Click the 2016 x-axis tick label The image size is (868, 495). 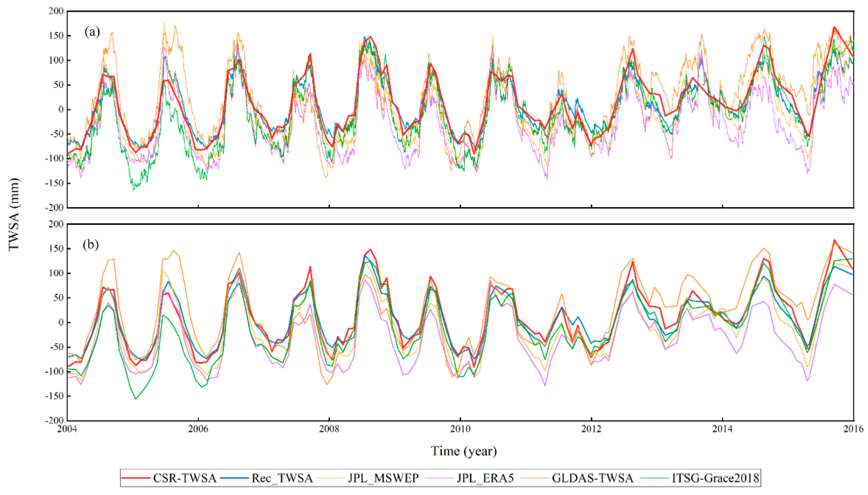click(853, 429)
